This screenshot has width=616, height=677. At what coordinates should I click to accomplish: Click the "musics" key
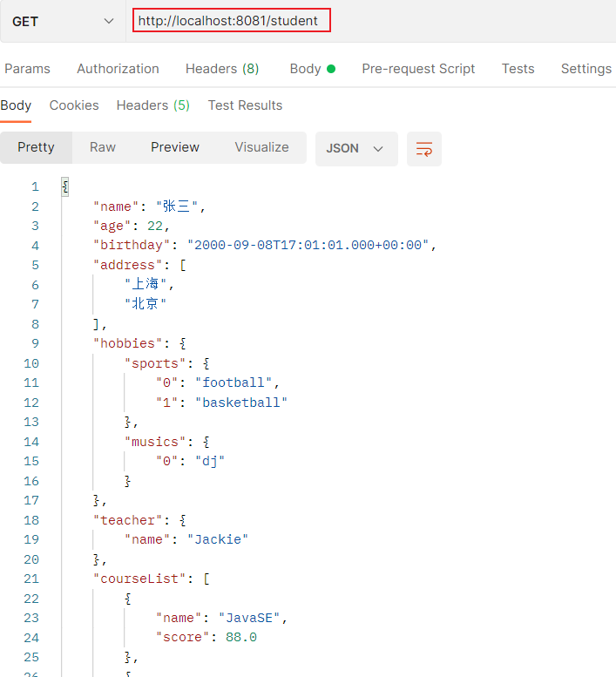(x=154, y=442)
